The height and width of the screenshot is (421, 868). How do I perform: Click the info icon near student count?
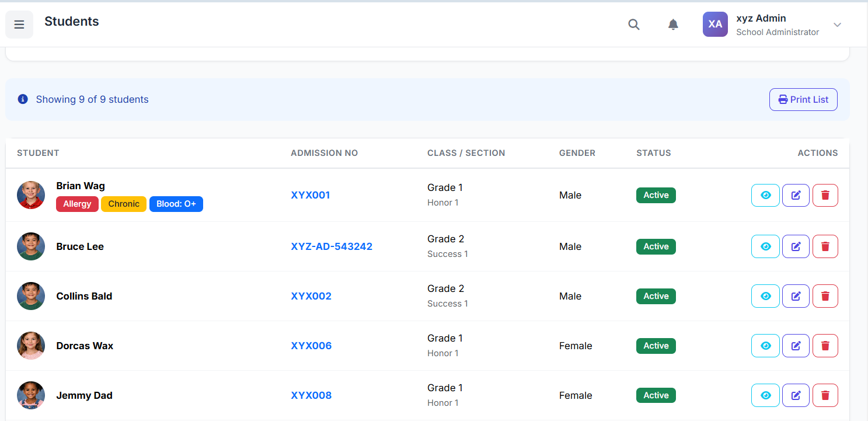pyautogui.click(x=23, y=99)
